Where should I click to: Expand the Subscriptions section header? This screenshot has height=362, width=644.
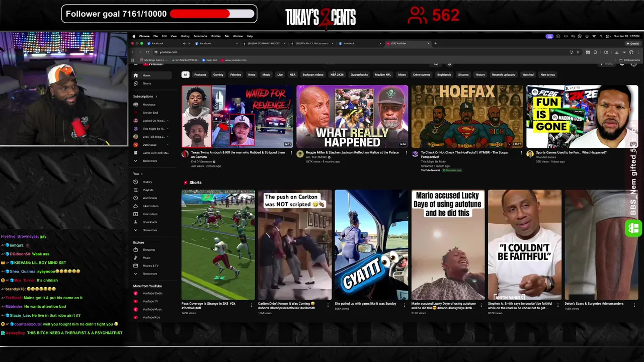tap(145, 97)
